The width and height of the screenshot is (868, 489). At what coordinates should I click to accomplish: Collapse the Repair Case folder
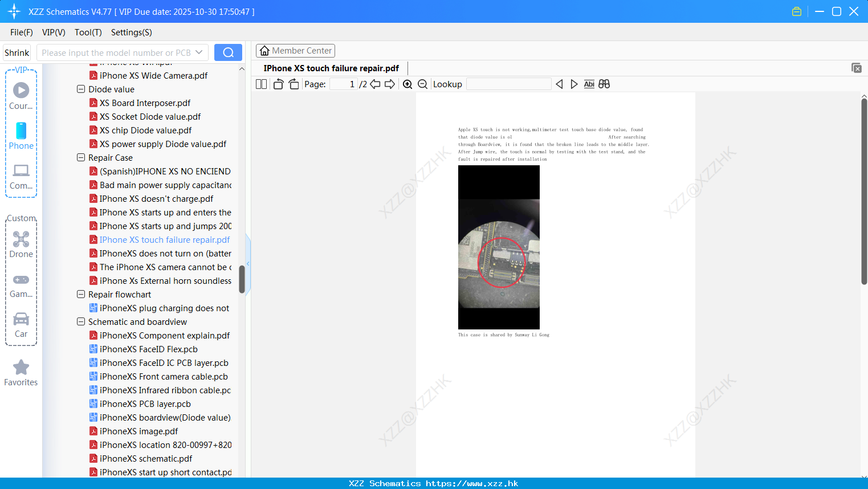coord(81,157)
